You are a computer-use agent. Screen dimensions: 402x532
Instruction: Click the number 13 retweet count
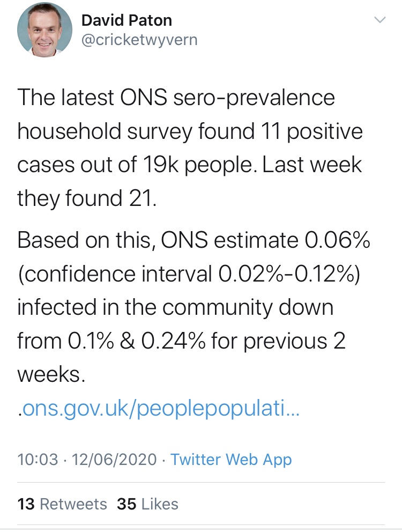[x=26, y=504]
